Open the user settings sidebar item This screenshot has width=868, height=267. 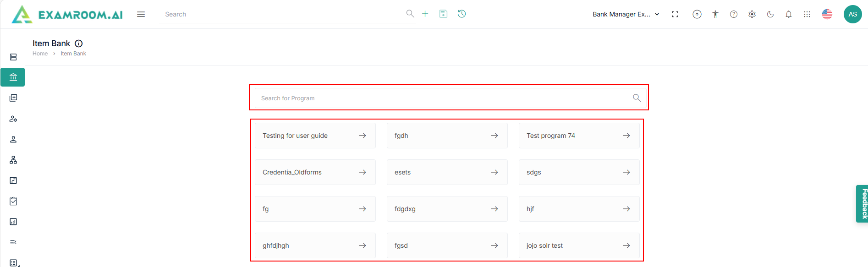[13, 119]
